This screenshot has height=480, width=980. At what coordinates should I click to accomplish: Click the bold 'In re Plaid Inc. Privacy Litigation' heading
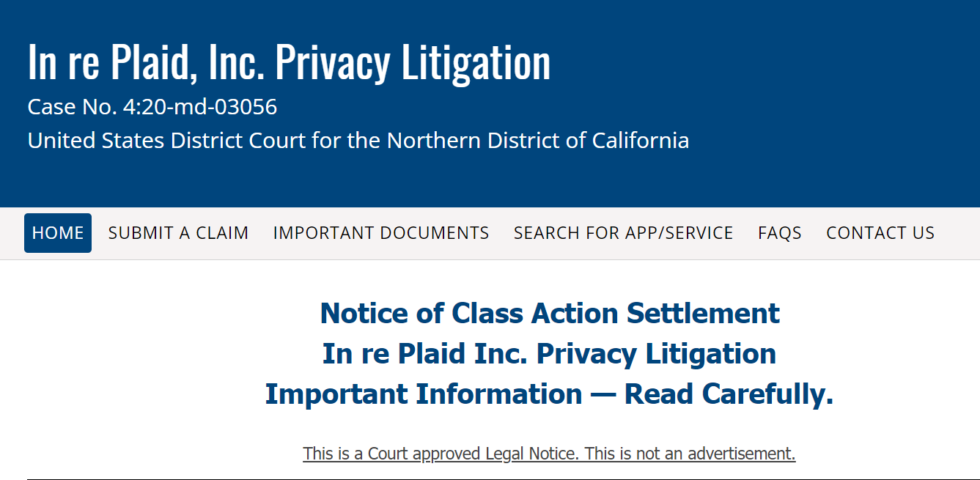pyautogui.click(x=549, y=354)
